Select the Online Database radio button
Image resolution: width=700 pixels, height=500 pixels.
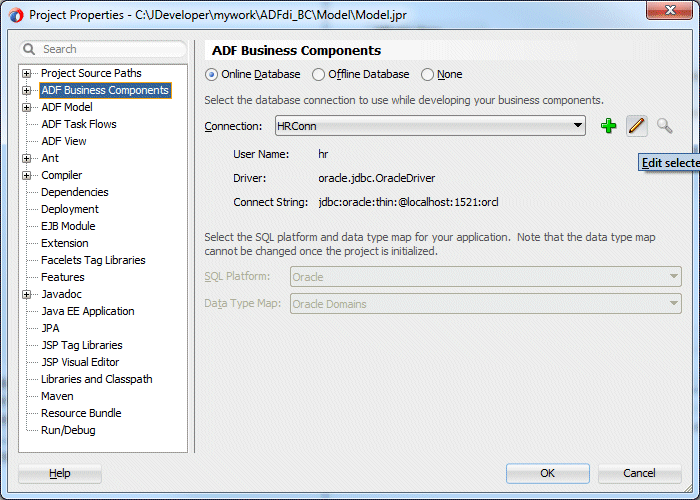coord(211,75)
